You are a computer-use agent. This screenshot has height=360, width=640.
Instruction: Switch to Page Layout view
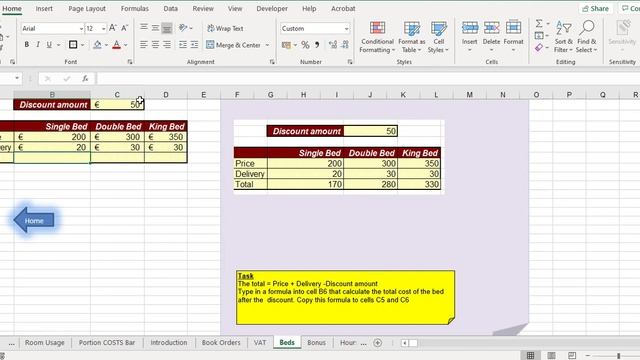coord(551,355)
